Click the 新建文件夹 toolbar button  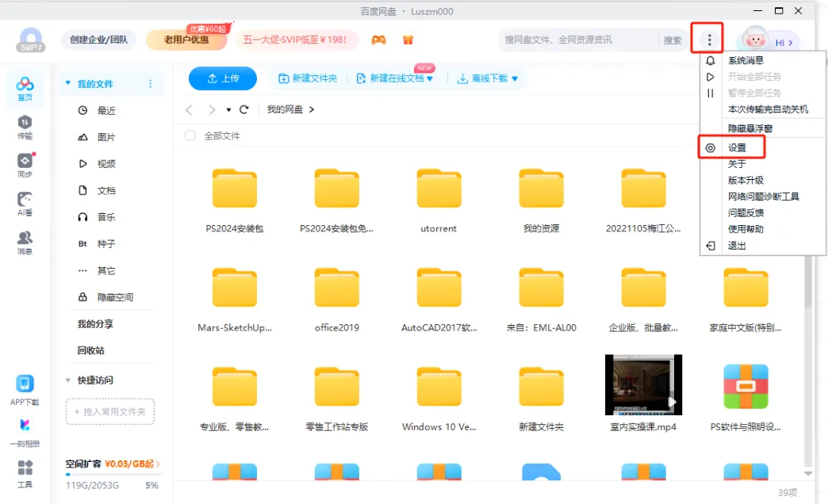(308, 78)
